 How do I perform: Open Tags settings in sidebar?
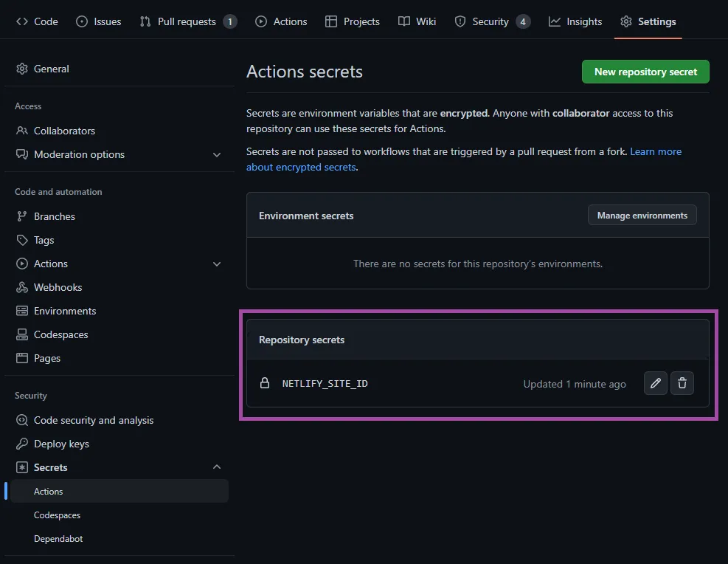tap(44, 240)
